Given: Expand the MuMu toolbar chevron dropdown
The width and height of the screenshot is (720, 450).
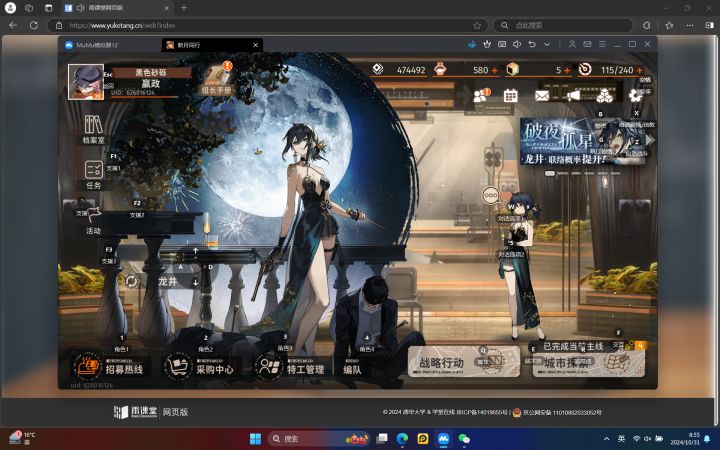Looking at the screenshot, I should point(547,44).
